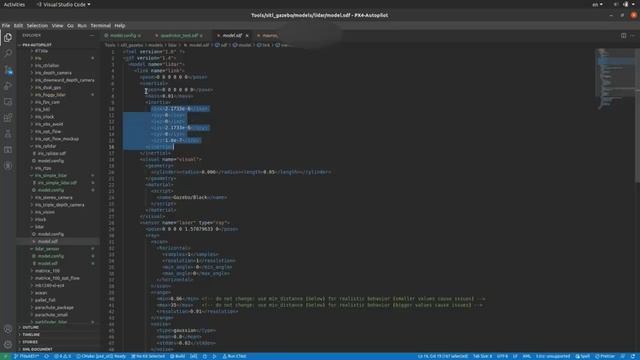Click the synchronize changes icon in status bar

coord(46,356)
